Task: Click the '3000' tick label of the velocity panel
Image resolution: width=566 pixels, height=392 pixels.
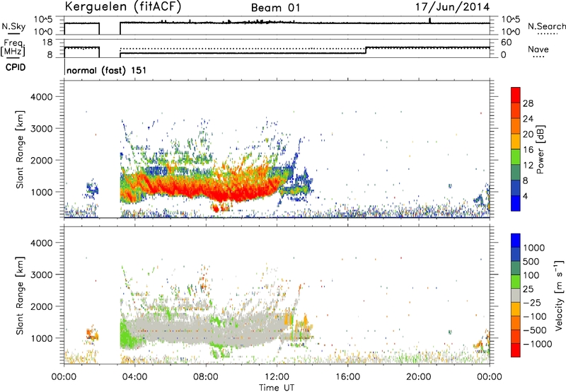Action: (x=42, y=275)
